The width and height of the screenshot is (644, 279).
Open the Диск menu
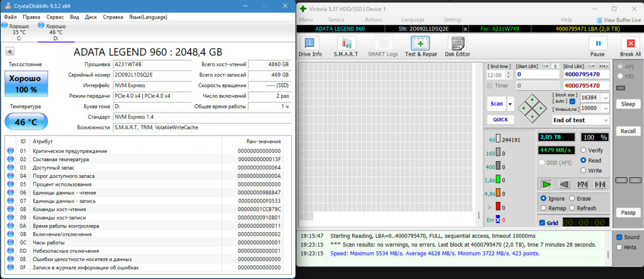click(x=91, y=17)
